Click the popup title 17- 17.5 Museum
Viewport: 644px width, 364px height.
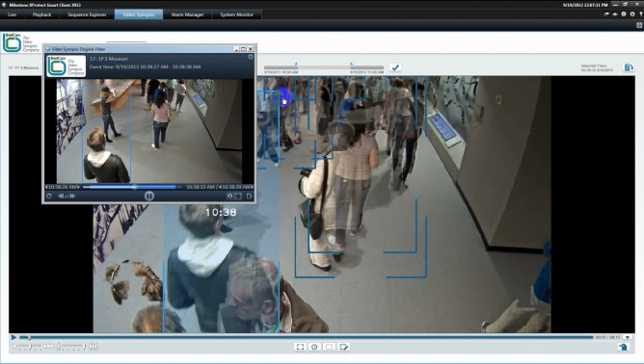click(109, 59)
